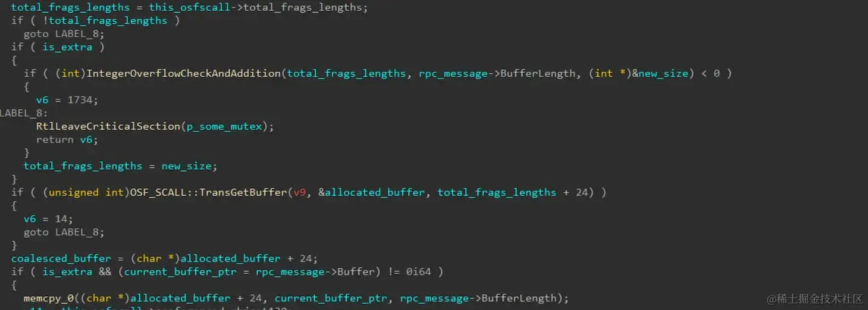Click new_size in the total_frags_lengths assignment
Screen dimensions: 868x310
tap(187, 166)
